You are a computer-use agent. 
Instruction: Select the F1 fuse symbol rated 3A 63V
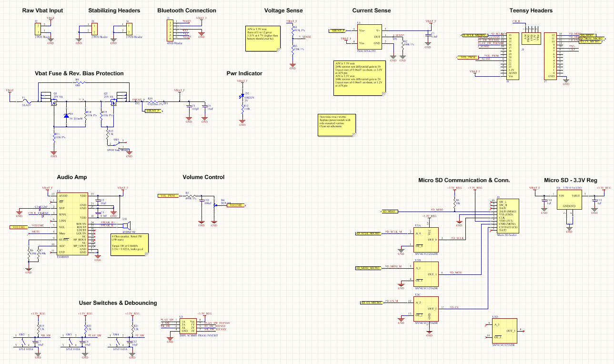coord(27,101)
